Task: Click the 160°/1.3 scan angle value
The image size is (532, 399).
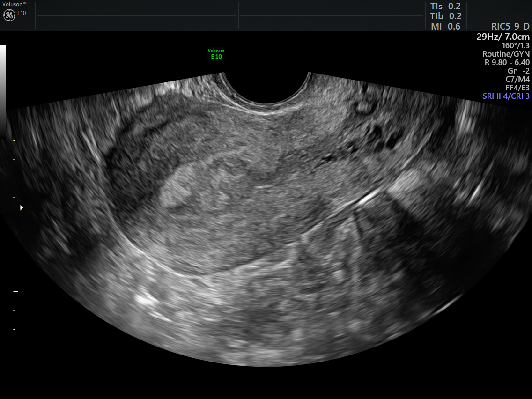Action: (x=516, y=45)
